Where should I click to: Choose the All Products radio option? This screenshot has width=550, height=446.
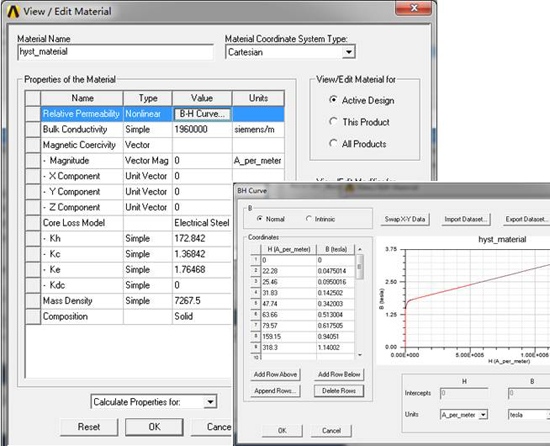(333, 143)
